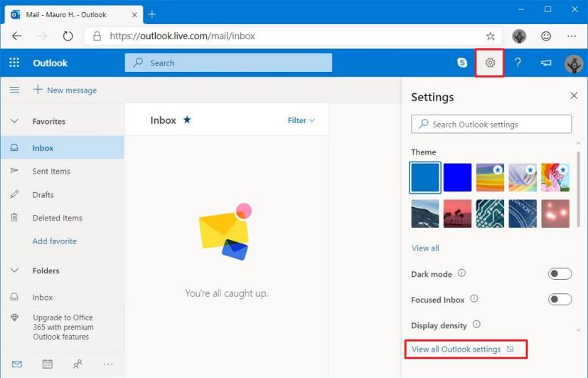Click the upgrade diamond icon

pos(15,317)
